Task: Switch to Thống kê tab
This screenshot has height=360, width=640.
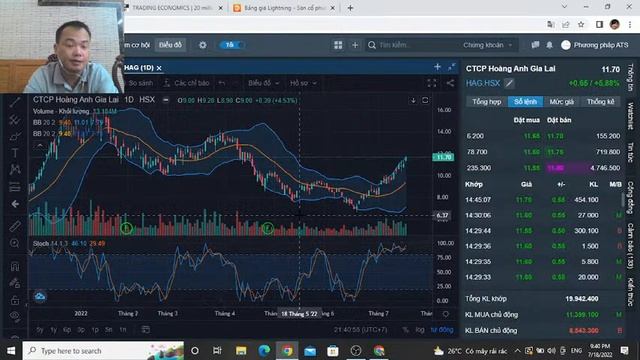Action: point(600,102)
